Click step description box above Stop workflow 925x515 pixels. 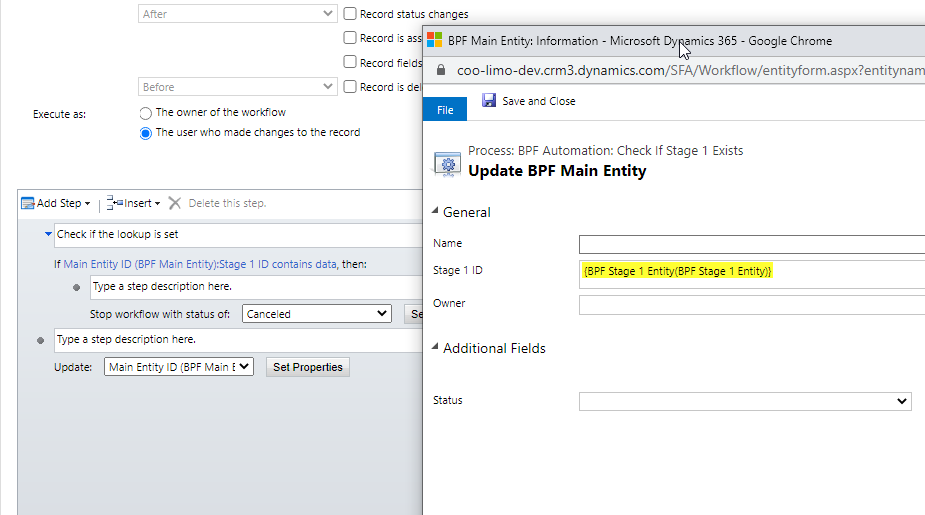[256, 287]
